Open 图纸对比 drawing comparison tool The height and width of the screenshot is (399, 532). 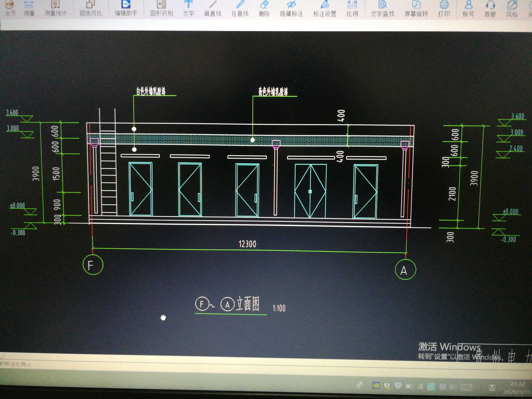coord(91,8)
